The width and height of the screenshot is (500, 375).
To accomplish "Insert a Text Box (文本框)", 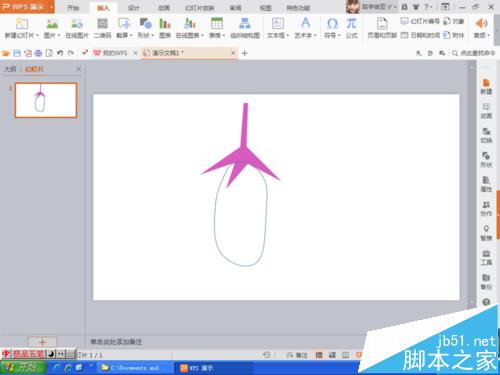I will point(278,24).
